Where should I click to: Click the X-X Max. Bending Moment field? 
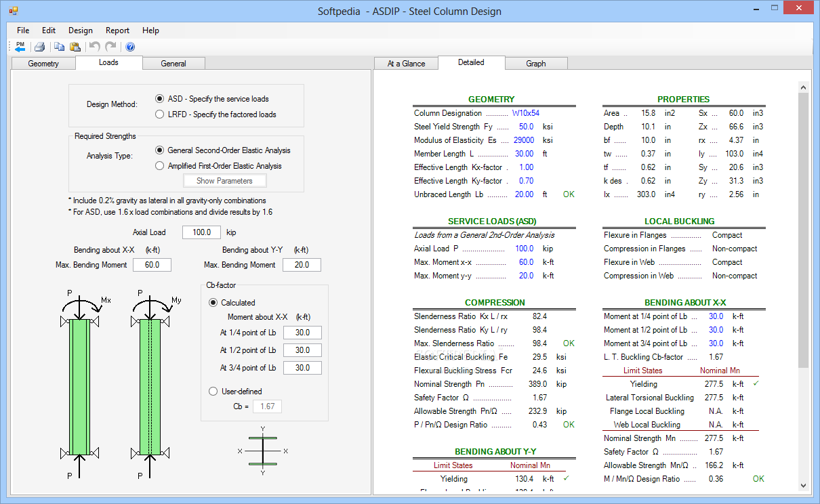(x=152, y=265)
